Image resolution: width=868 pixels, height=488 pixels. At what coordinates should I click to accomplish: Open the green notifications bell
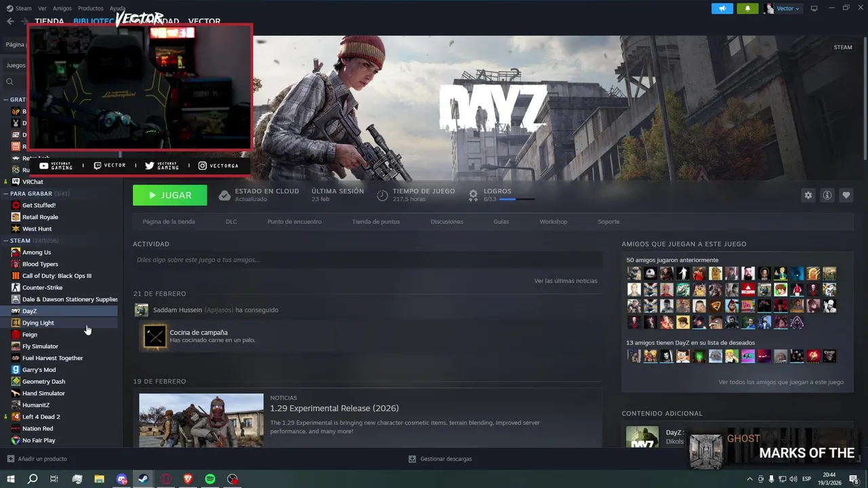[747, 9]
